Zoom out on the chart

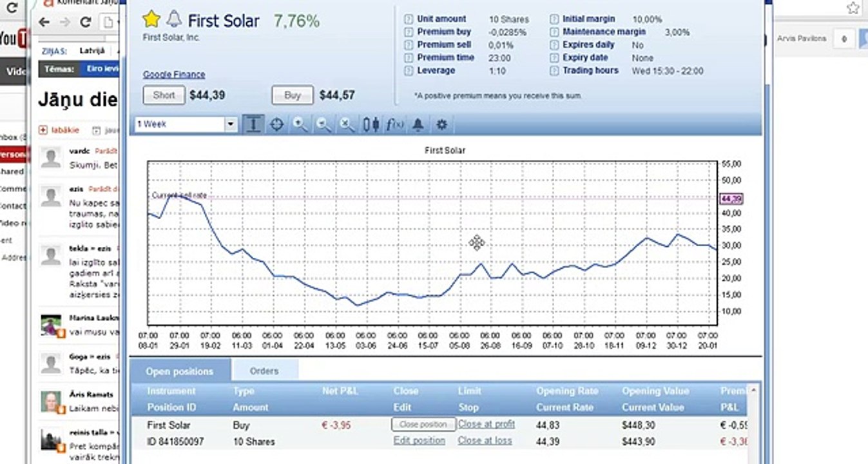coord(323,124)
